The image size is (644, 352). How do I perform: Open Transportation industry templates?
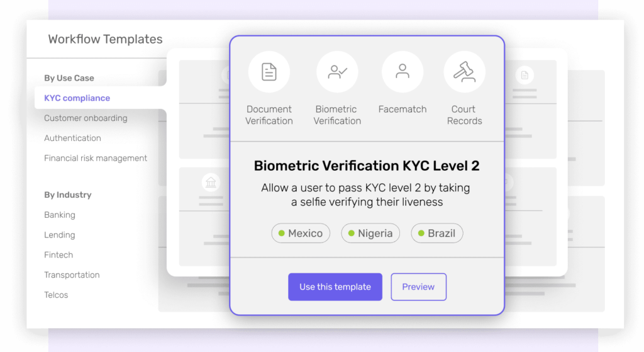point(72,275)
